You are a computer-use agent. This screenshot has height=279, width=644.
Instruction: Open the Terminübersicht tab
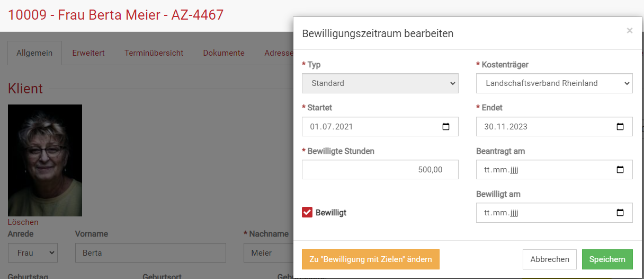(154, 53)
